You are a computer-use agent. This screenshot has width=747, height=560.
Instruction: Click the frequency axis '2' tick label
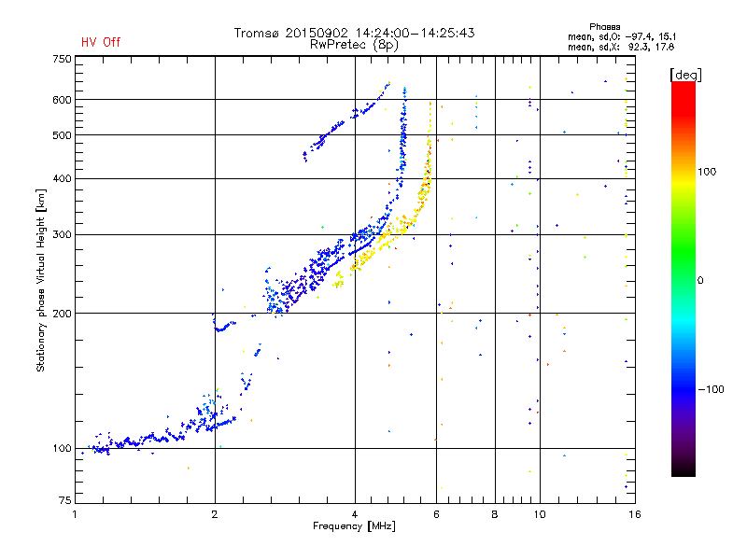(215, 514)
